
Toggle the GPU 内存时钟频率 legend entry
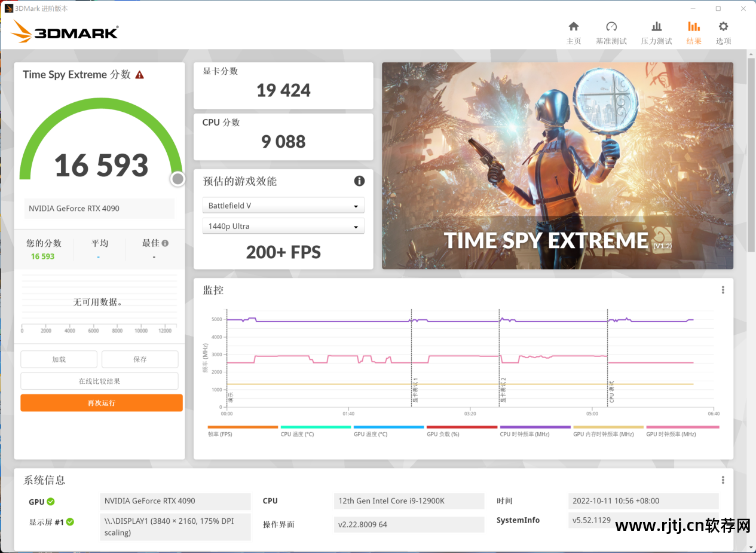point(608,431)
